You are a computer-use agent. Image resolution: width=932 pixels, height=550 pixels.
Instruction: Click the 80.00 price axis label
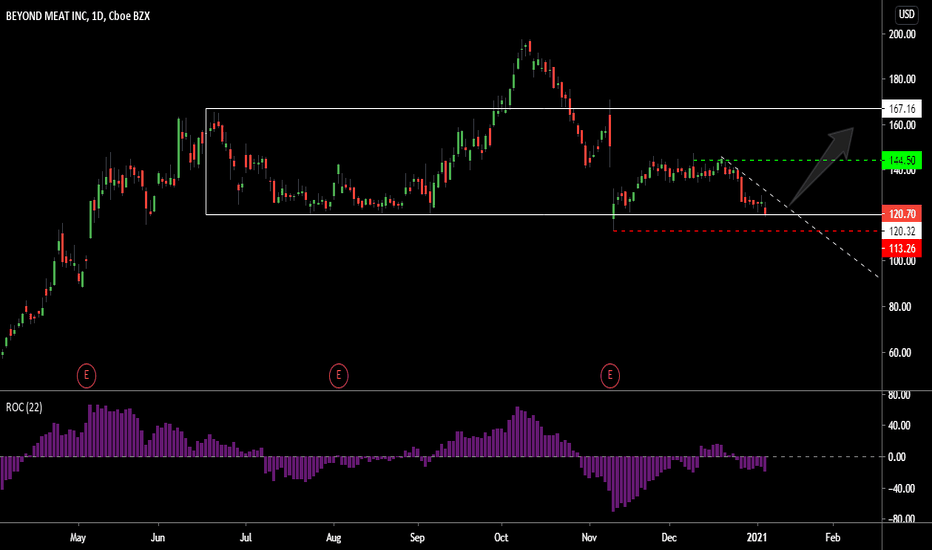(902, 307)
